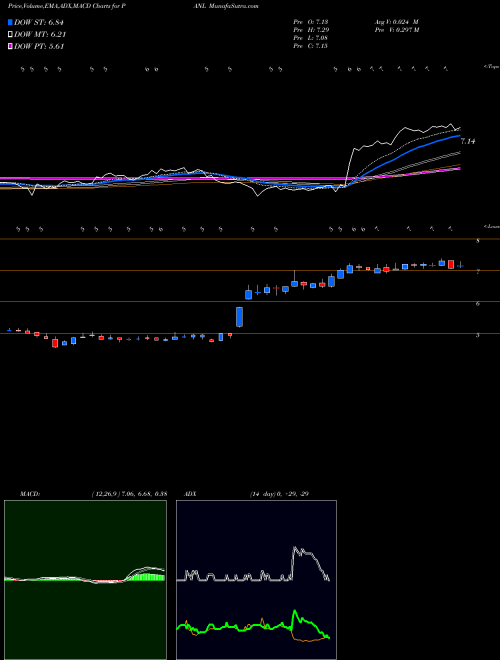Click the '<Lows' label at right edge
This screenshot has height=660, width=500.
pos(491,226)
